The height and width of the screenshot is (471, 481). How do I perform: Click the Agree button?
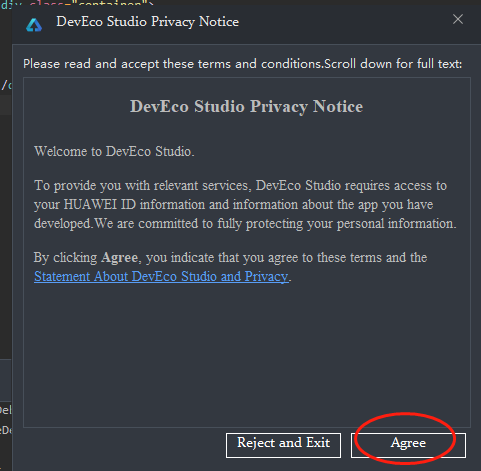[408, 445]
